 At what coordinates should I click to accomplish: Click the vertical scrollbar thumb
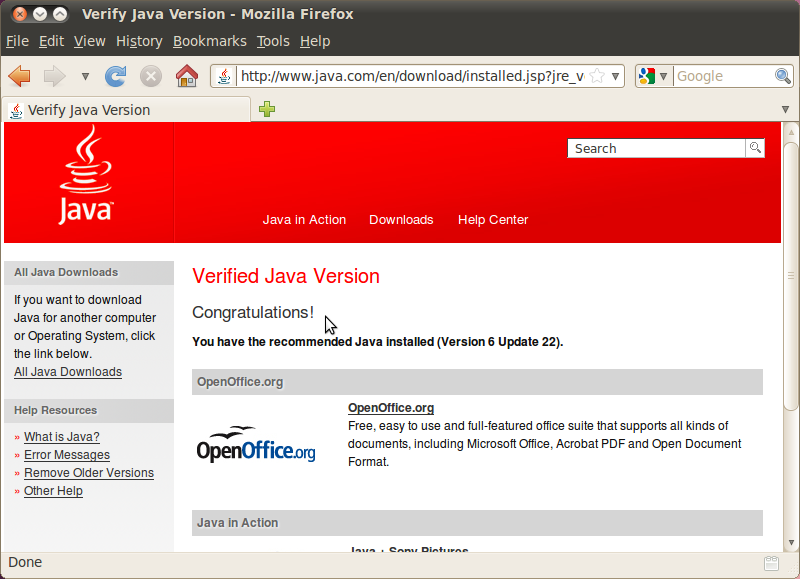point(791,275)
